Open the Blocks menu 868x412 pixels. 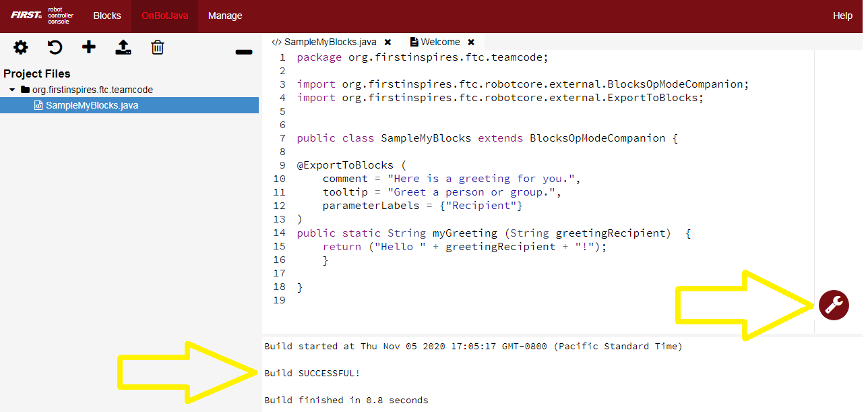click(107, 16)
